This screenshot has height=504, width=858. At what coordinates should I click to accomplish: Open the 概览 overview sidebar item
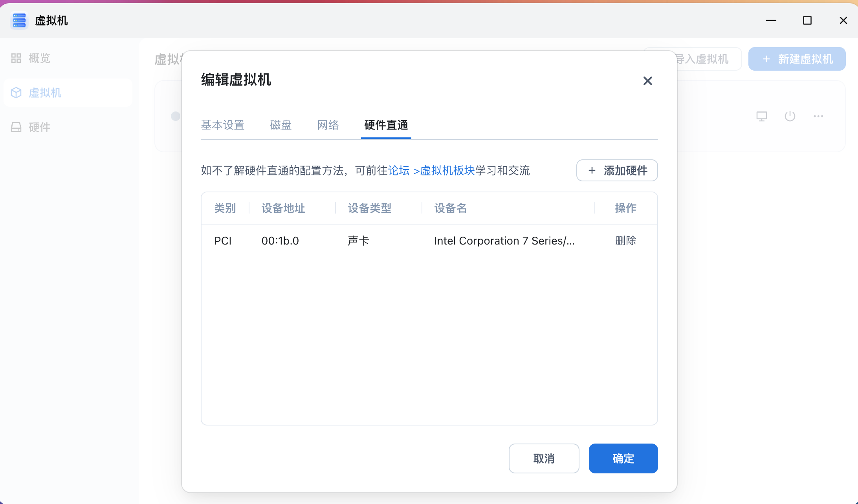tap(39, 58)
